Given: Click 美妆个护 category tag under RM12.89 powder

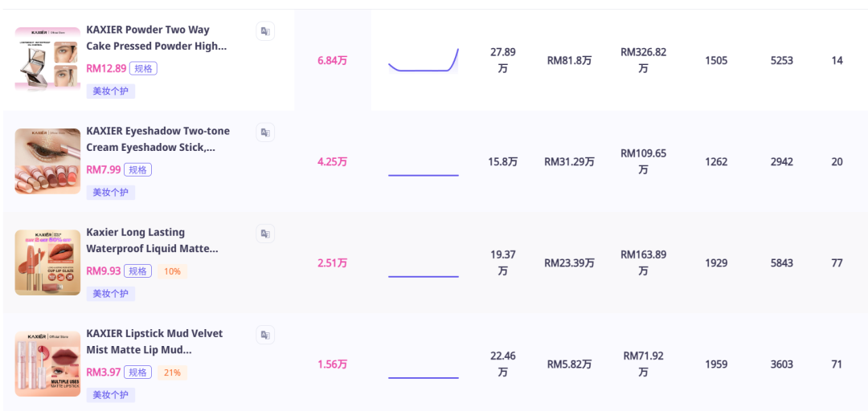Looking at the screenshot, I should (111, 92).
